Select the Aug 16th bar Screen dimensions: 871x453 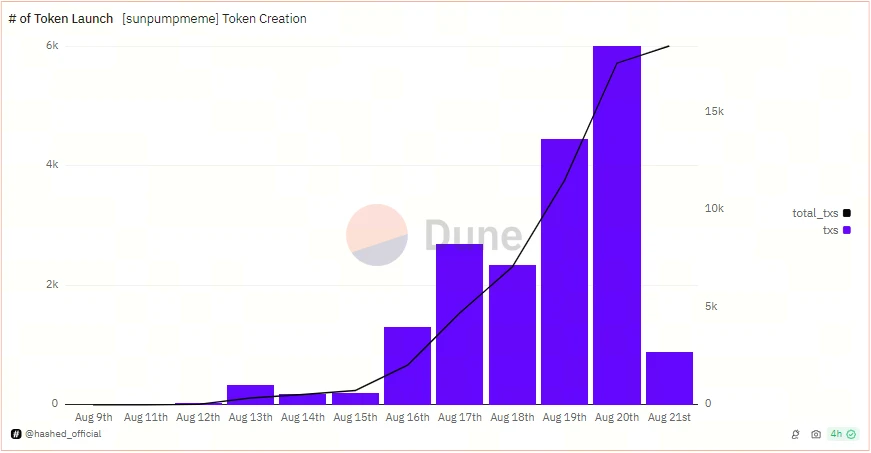[x=407, y=366]
